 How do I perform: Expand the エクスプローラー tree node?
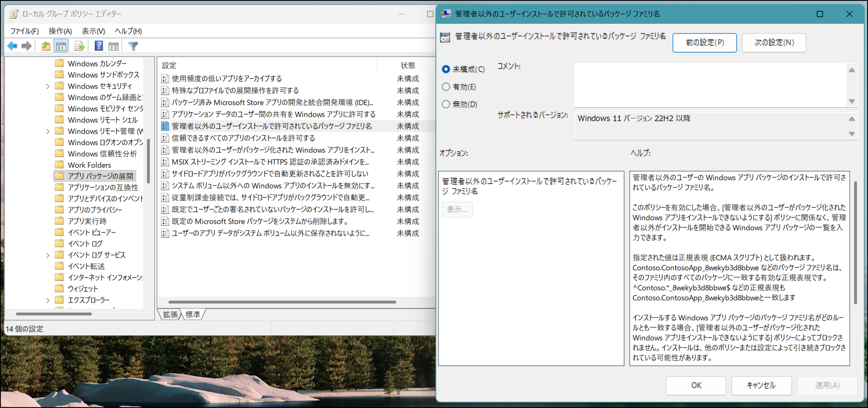point(48,300)
